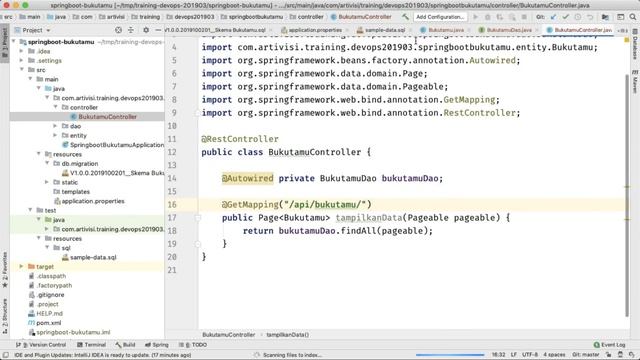Collapse the springboot-bukutamu root node
This screenshot has width=640, height=360.
pyautogui.click(x=14, y=42)
